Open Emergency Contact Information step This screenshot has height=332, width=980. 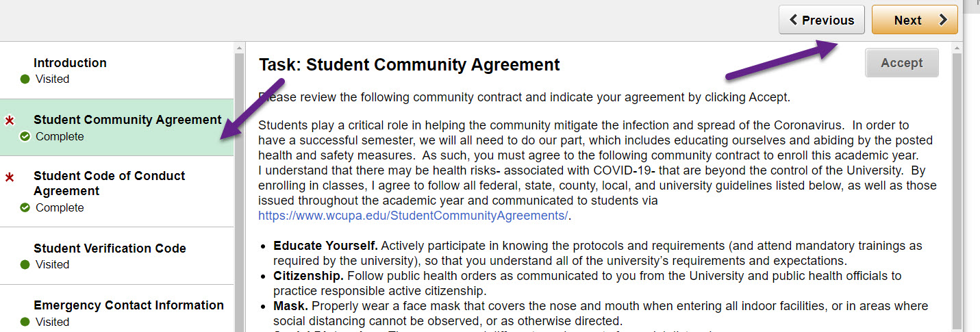129,305
